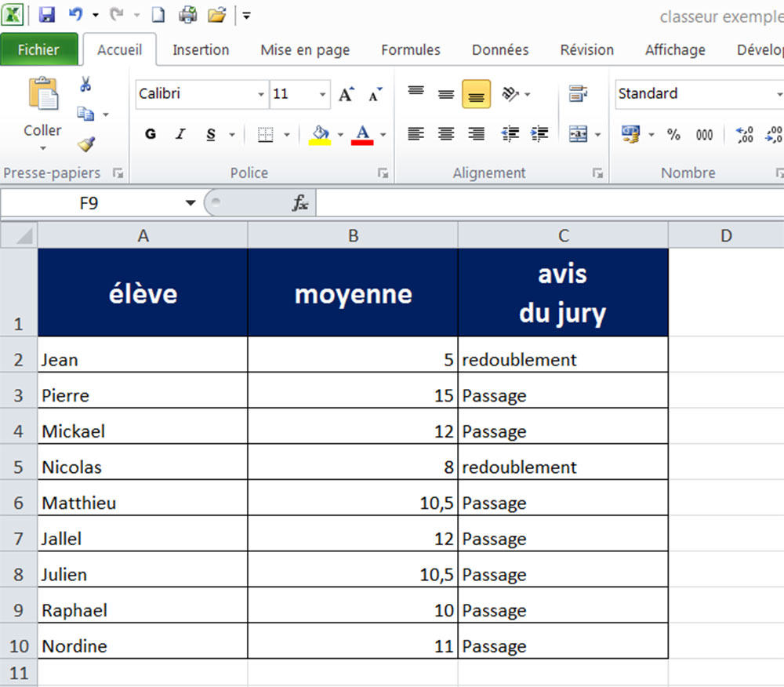Toggle italic I formatting

(180, 134)
